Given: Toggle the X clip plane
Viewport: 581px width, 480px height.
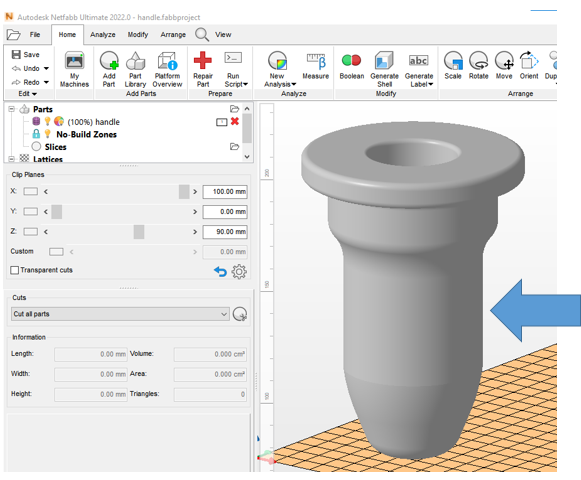Looking at the screenshot, I should (x=31, y=191).
